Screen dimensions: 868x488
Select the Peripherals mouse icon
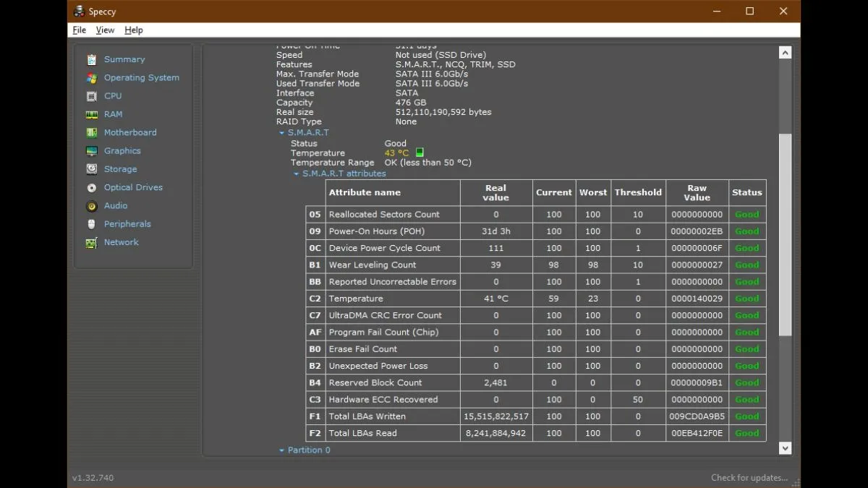tap(92, 224)
